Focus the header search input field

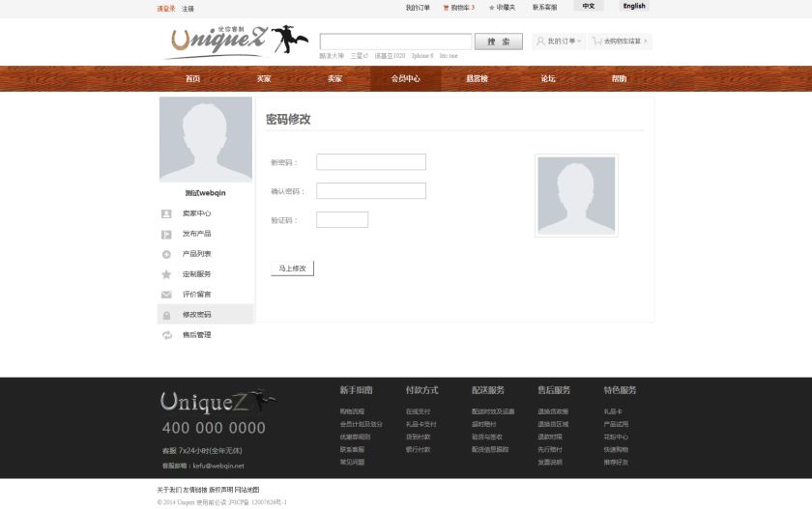(x=395, y=42)
